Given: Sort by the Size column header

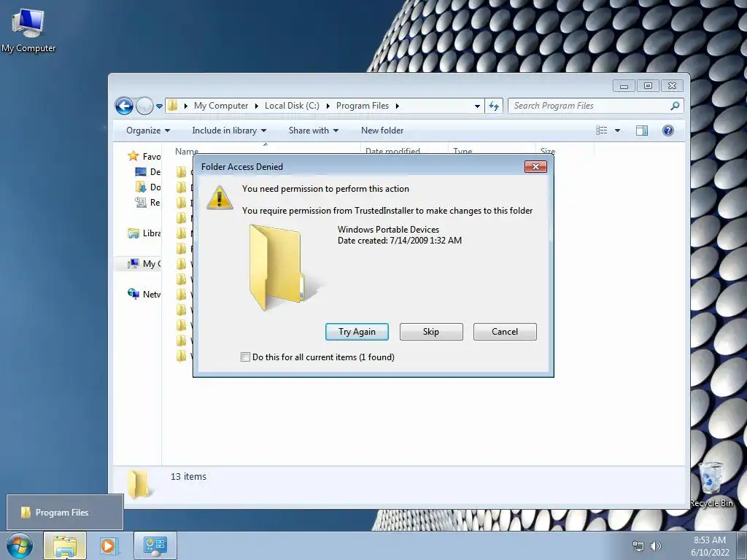Looking at the screenshot, I should point(548,151).
